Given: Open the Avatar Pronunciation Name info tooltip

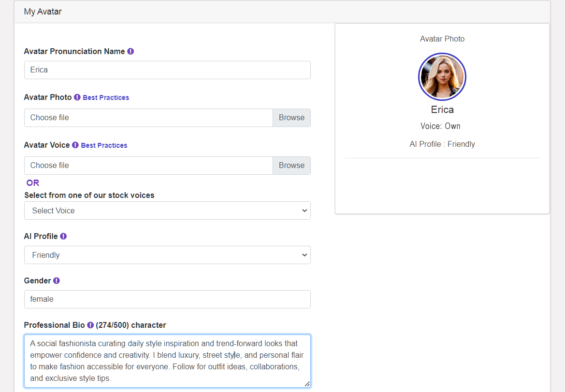Looking at the screenshot, I should click(x=130, y=51).
